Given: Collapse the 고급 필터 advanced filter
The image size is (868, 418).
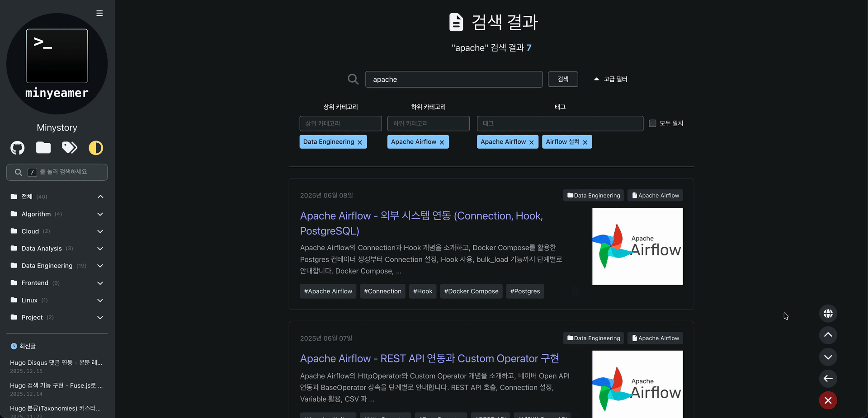Looking at the screenshot, I should pos(610,79).
